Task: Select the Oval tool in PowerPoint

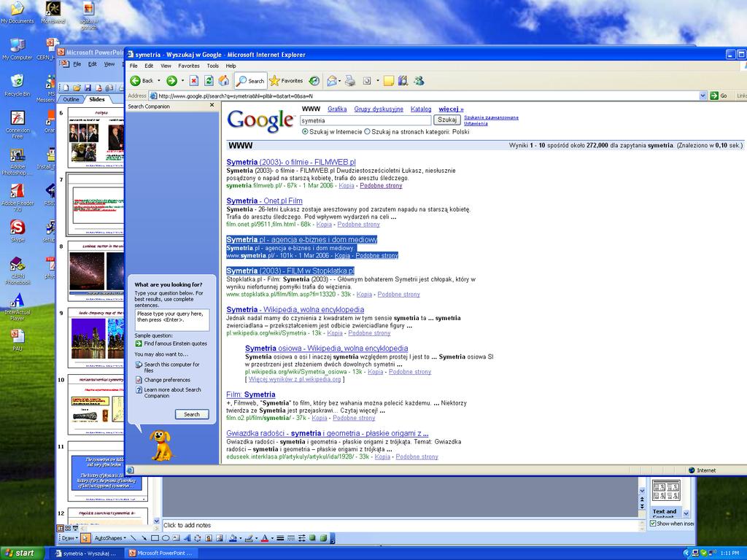Action: (166, 538)
